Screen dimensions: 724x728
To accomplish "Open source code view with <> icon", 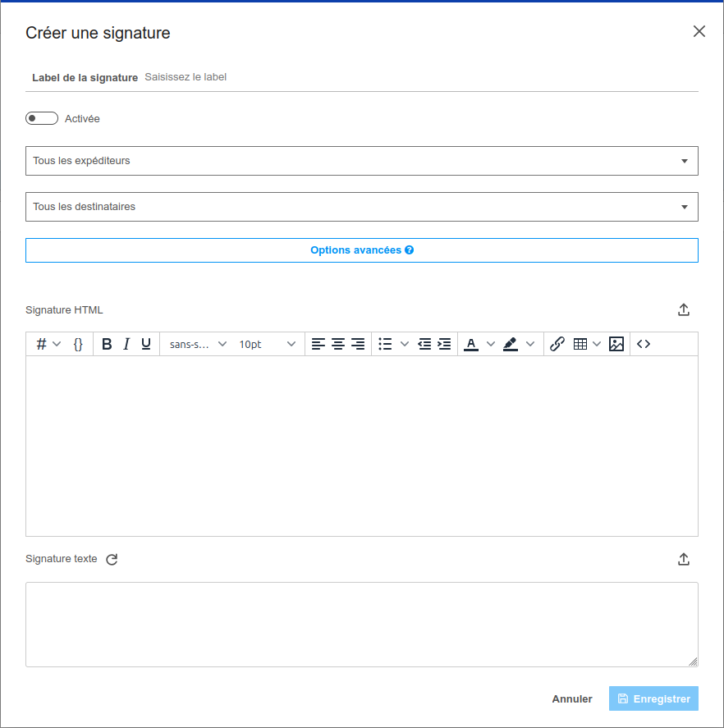I will point(644,345).
